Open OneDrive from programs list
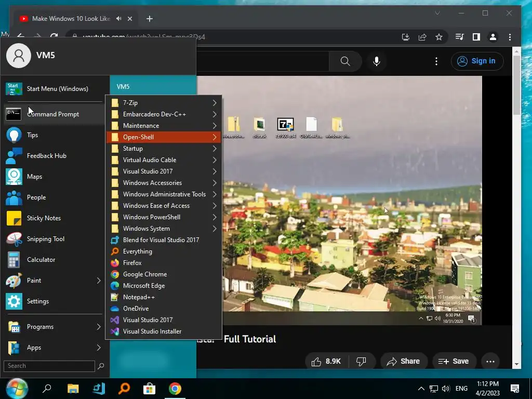This screenshot has width=532, height=399. click(164, 309)
